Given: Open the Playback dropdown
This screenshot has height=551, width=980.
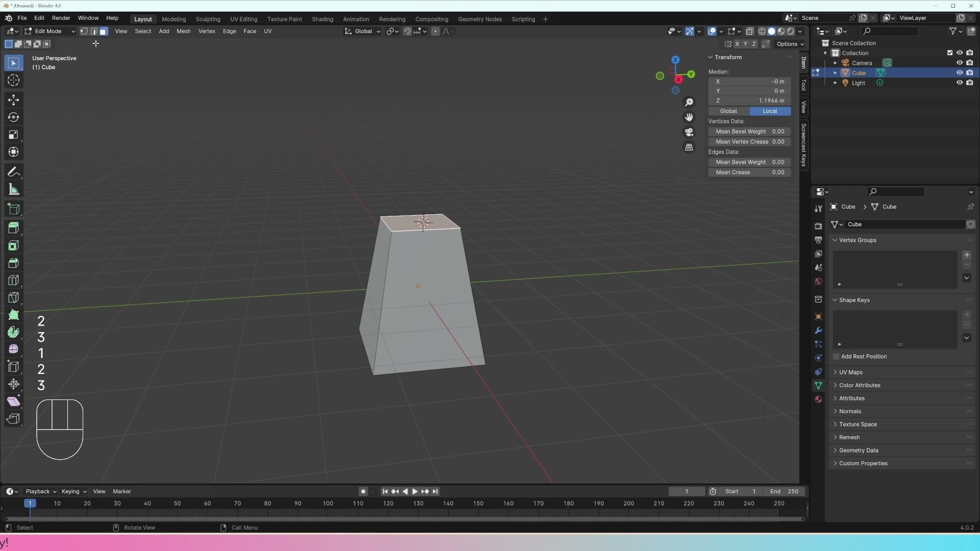Looking at the screenshot, I should tap(41, 491).
